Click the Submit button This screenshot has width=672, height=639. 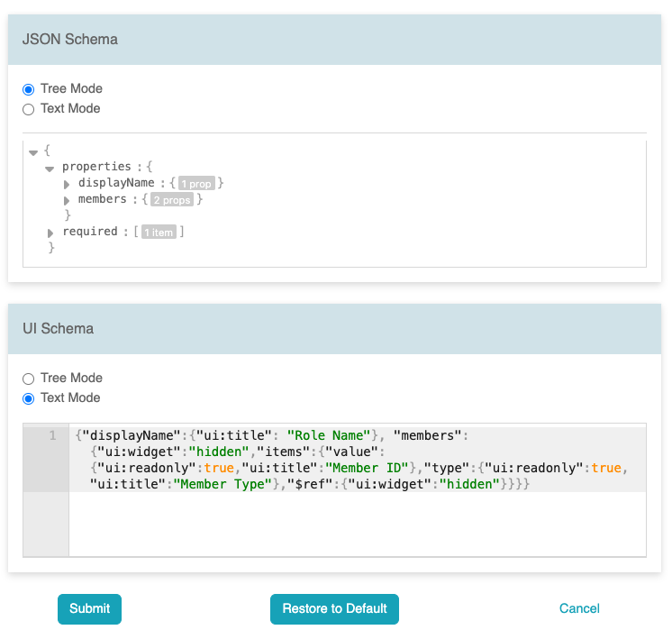pos(89,608)
